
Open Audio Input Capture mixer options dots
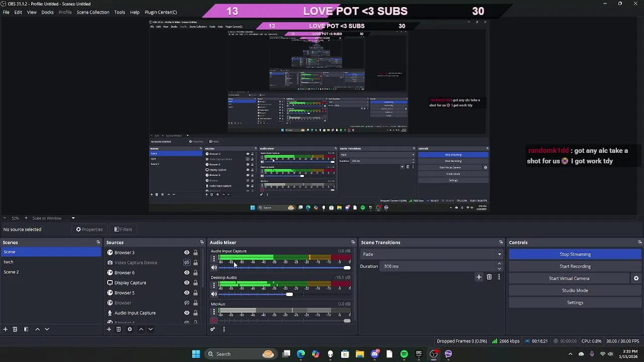pyautogui.click(x=214, y=259)
